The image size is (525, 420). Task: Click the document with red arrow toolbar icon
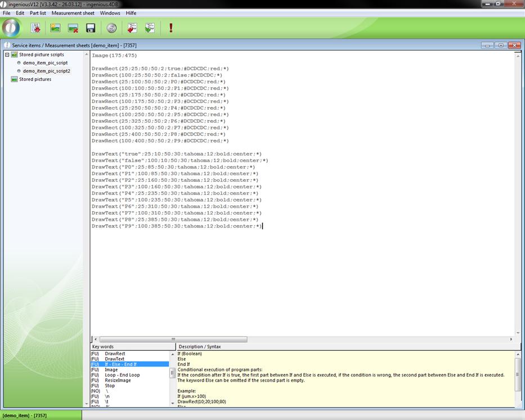point(35,28)
